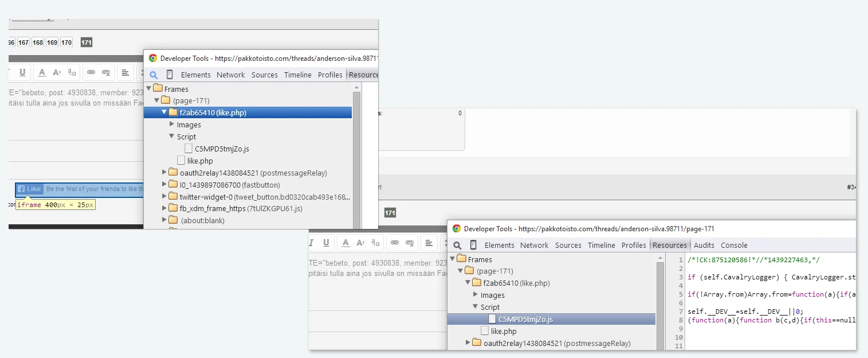Expand the (about:blank) frame folder
The width and height of the screenshot is (868, 358).
tap(164, 220)
